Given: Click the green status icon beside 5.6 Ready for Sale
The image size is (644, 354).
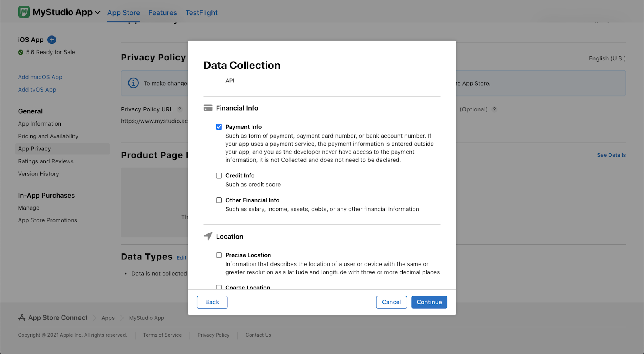Looking at the screenshot, I should click(x=21, y=52).
